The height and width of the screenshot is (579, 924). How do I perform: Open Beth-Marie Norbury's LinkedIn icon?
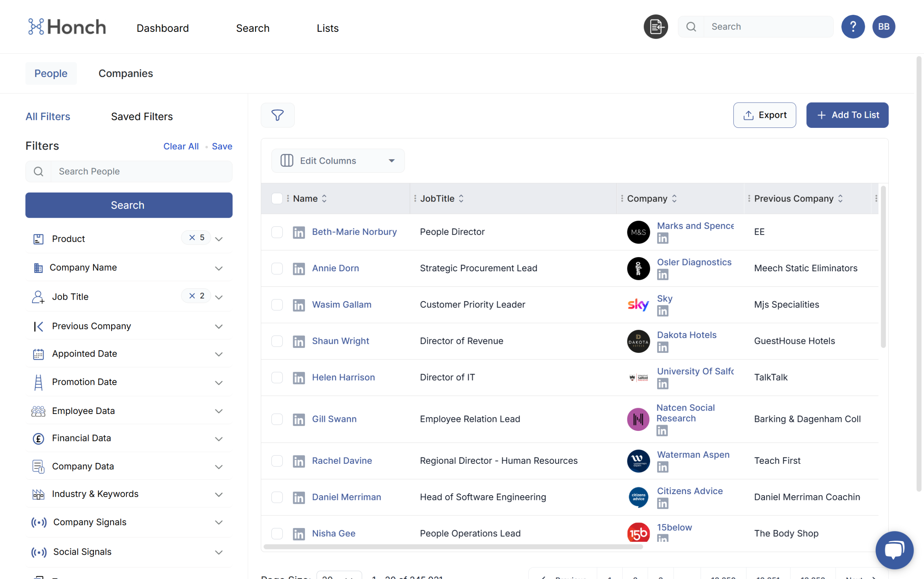(298, 232)
